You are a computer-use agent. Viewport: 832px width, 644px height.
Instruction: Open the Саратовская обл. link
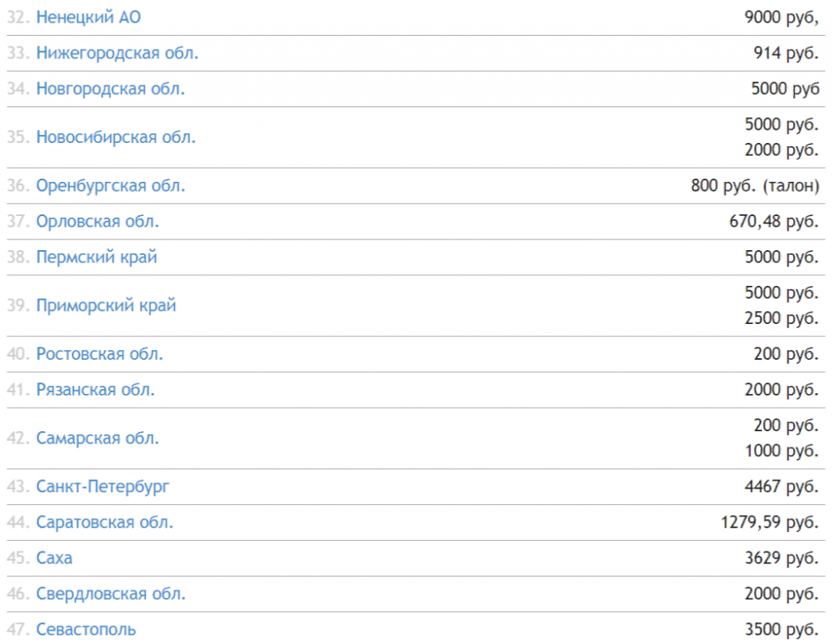pyautogui.click(x=104, y=523)
